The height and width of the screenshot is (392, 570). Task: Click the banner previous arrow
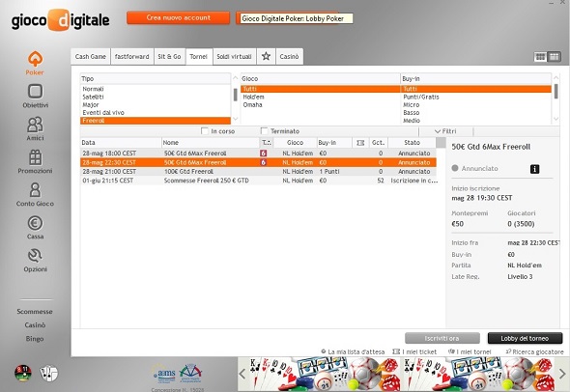(242, 374)
